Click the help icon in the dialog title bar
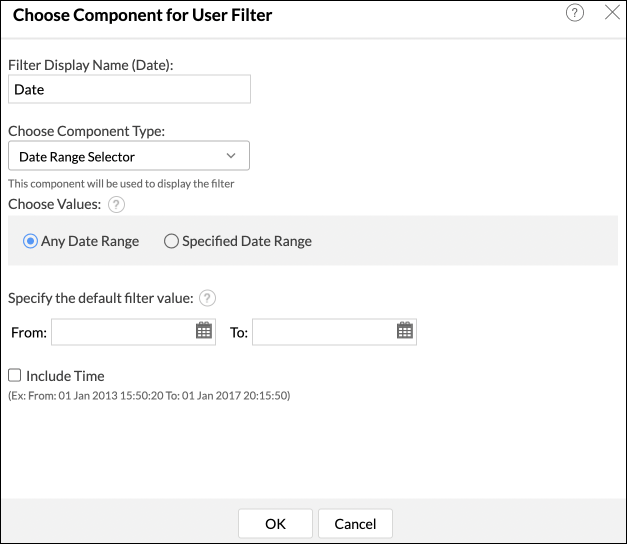627x544 pixels. [x=575, y=13]
